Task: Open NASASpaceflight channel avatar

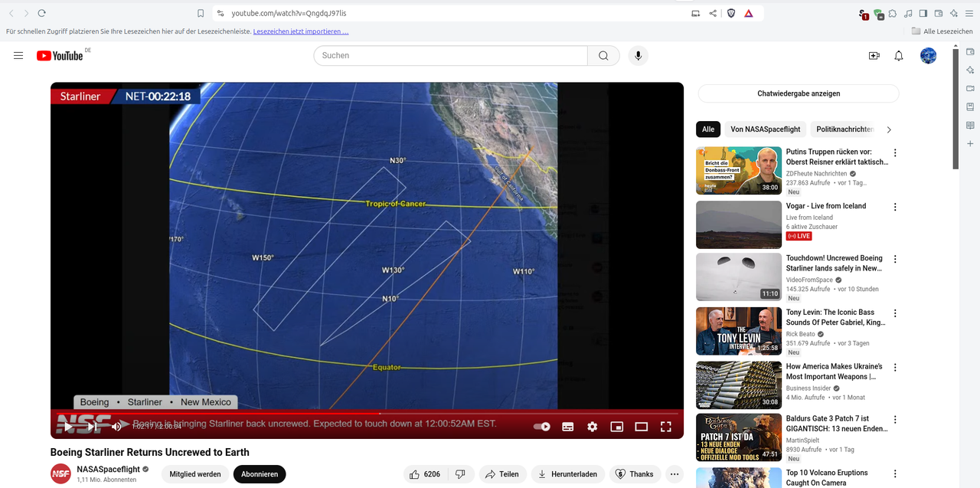Action: (x=60, y=474)
